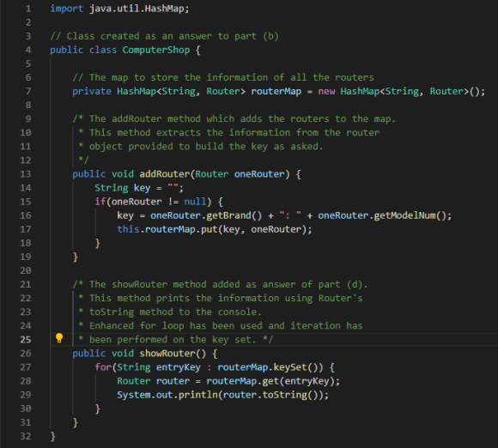Image resolution: width=498 pixels, height=448 pixels.
Task: Click the comment mentioning part (b)
Action: pyautogui.click(x=164, y=36)
